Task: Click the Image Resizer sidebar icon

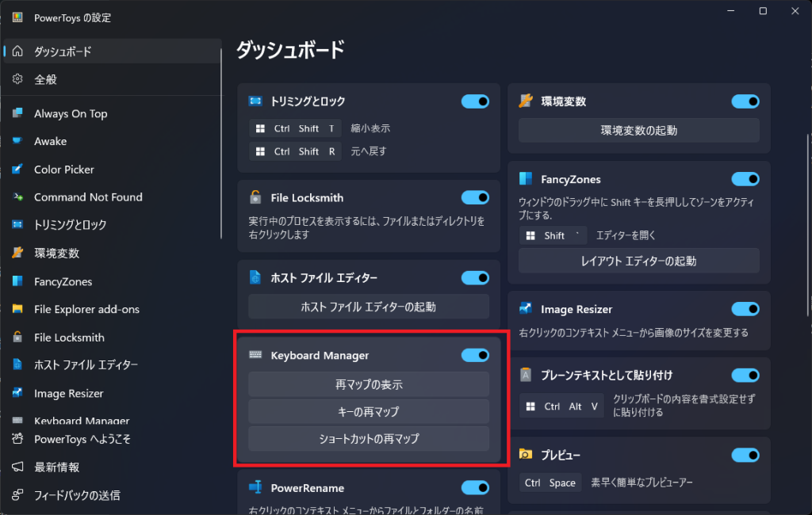Action: pyautogui.click(x=17, y=393)
